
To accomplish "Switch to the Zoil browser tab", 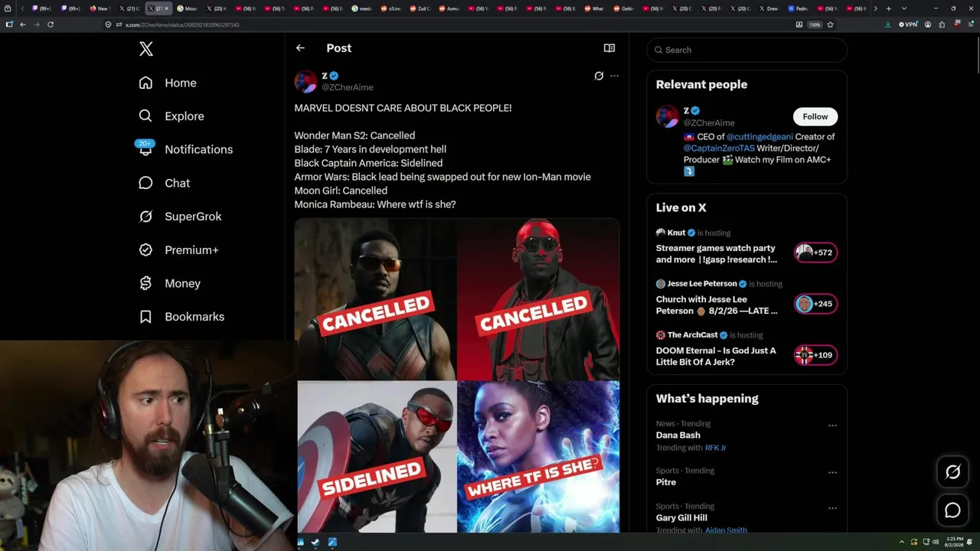I will [x=420, y=8].
